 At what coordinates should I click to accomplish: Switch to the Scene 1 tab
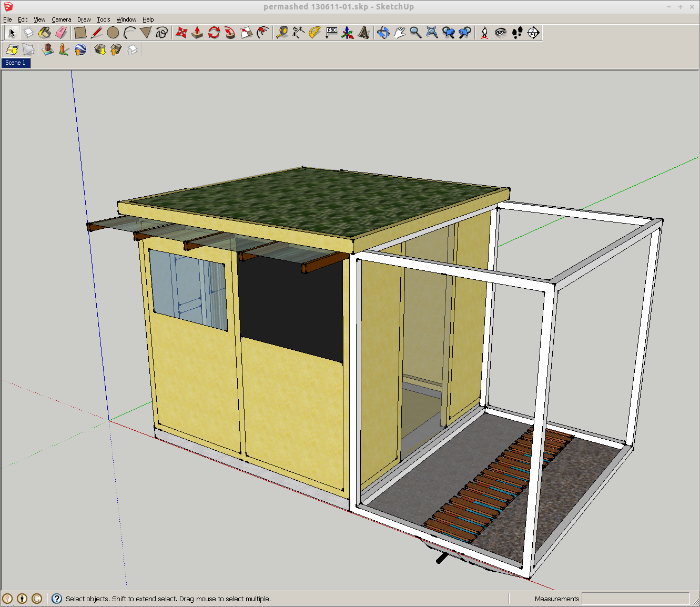coord(16,63)
